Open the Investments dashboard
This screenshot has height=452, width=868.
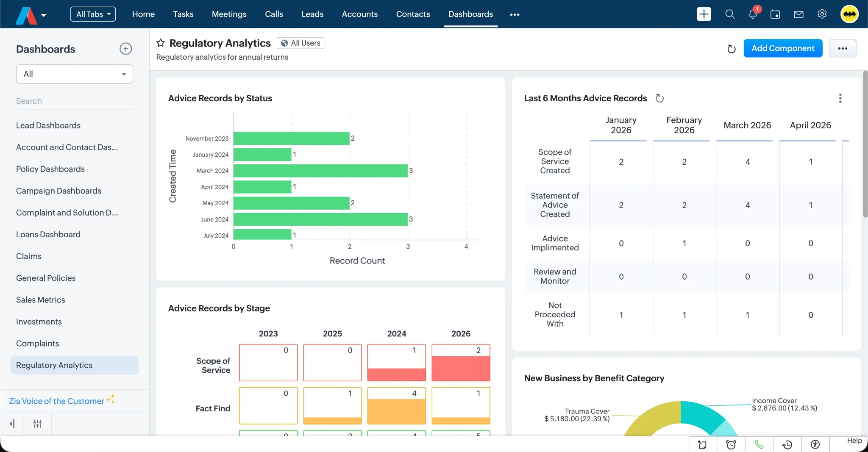(39, 322)
